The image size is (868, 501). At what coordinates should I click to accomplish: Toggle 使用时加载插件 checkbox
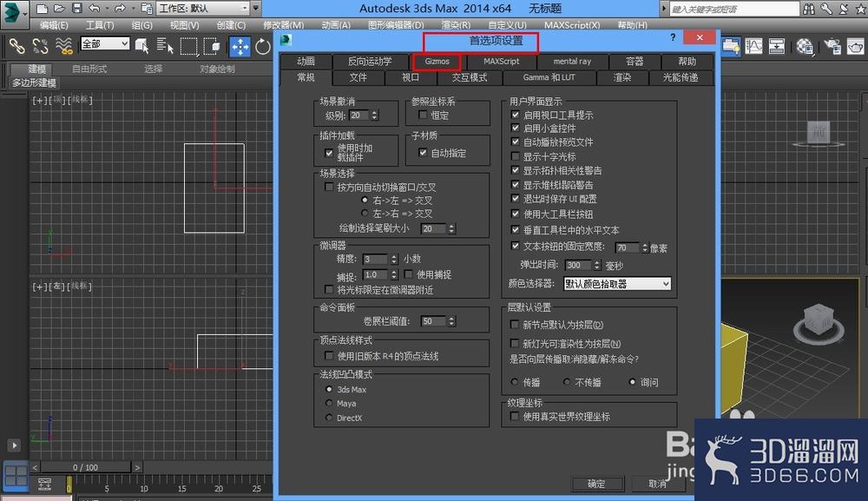(x=329, y=153)
